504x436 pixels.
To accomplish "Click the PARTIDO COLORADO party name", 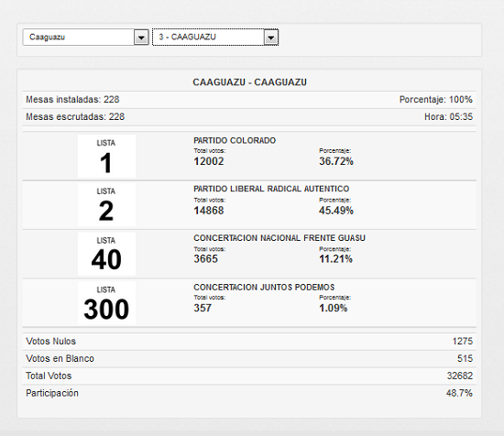I will (235, 140).
